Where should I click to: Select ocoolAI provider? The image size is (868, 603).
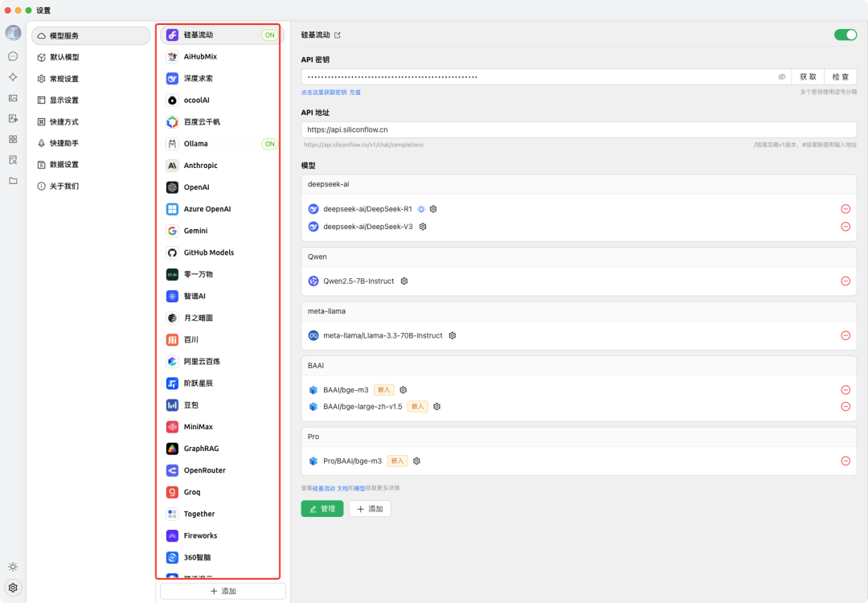[x=222, y=100]
